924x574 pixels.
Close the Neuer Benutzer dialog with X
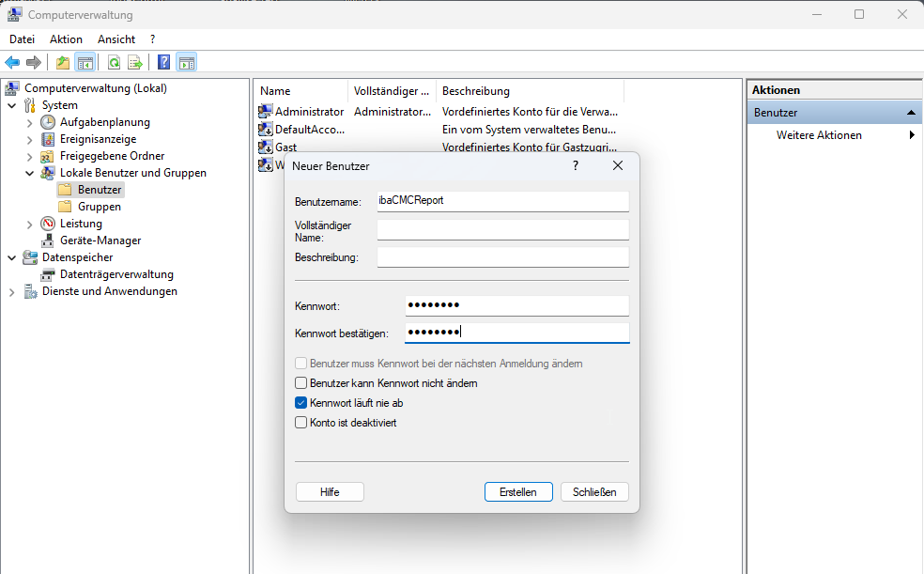(x=618, y=165)
